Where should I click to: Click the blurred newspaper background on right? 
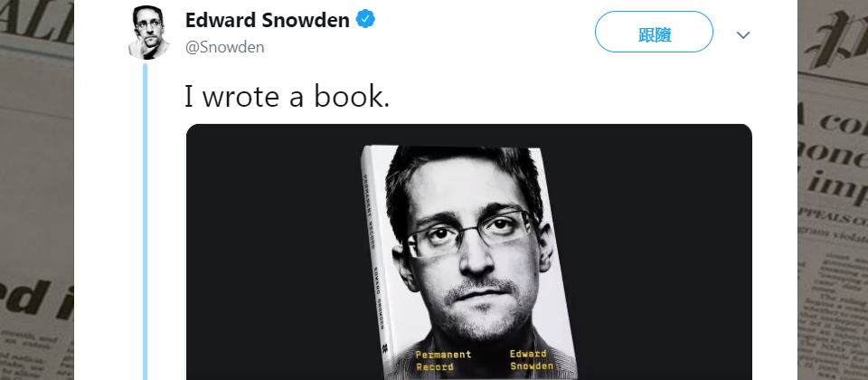(833, 190)
